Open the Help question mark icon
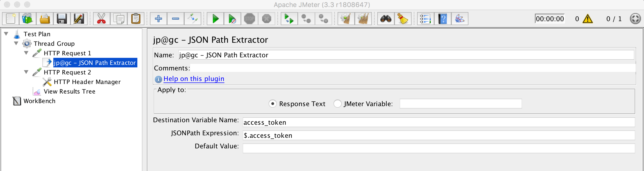The height and width of the screenshot is (171, 644). click(x=442, y=19)
